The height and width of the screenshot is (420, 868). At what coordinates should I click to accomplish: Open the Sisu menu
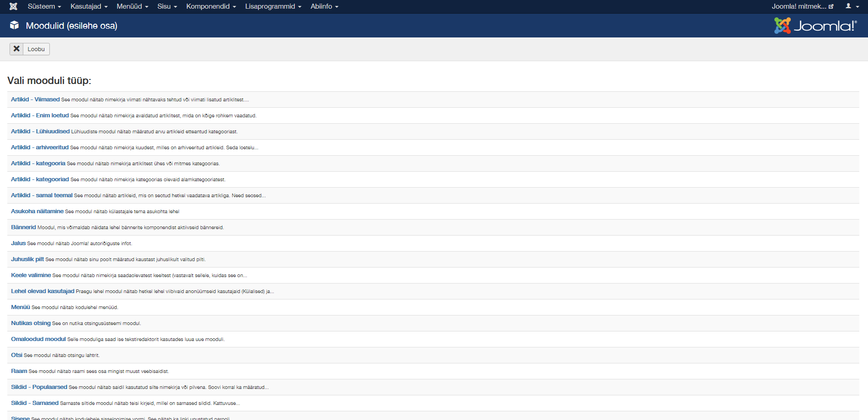click(x=167, y=6)
